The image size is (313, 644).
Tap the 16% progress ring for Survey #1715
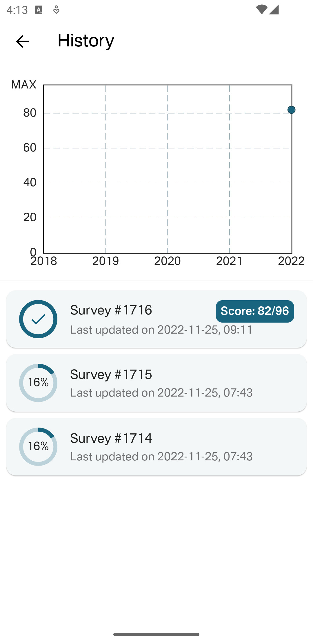pos(38,383)
